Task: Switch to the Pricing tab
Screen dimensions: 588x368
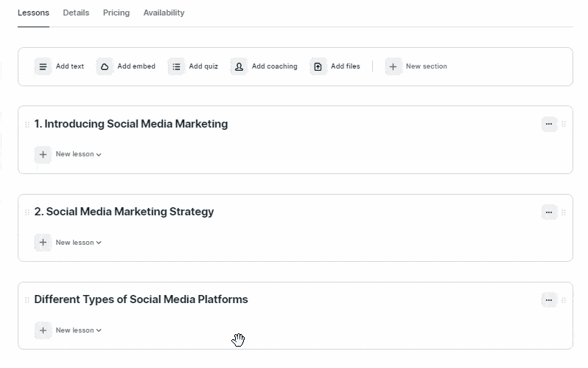Action: click(x=116, y=13)
